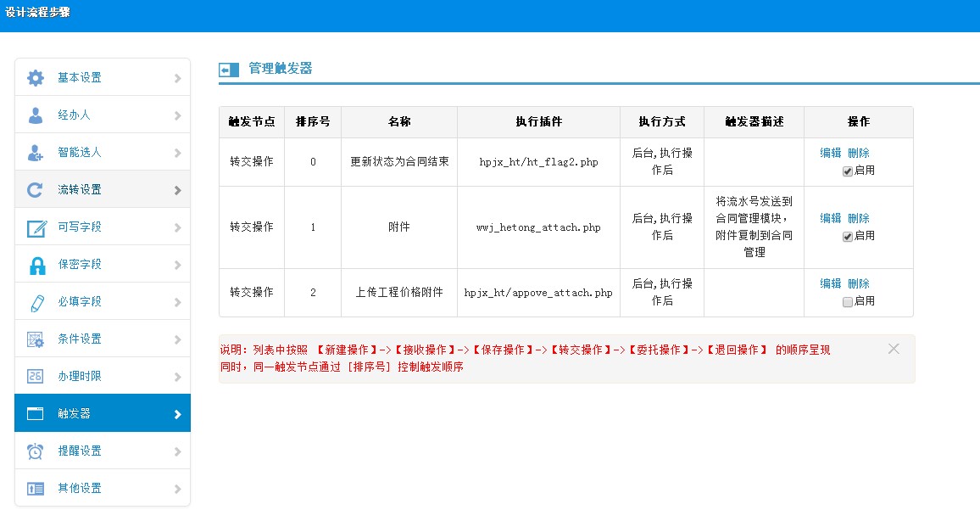Delete the 上传工程价格附件 trigger
This screenshot has height=521, width=980.
[859, 283]
